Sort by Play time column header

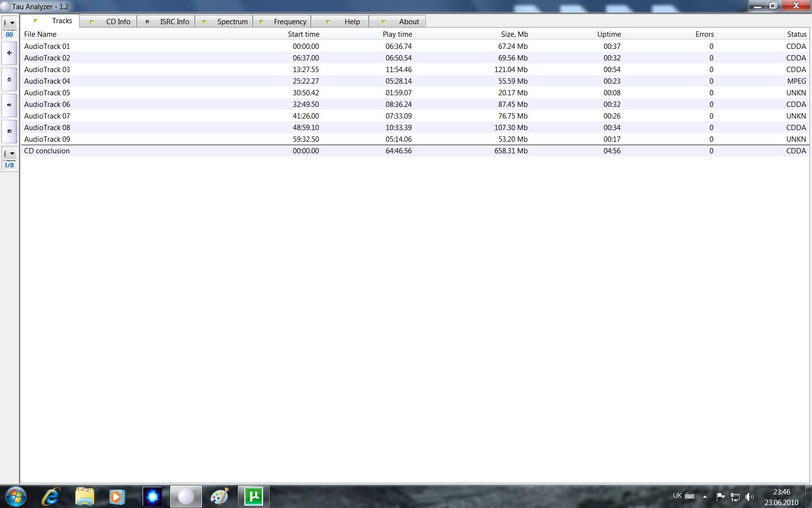coord(397,34)
